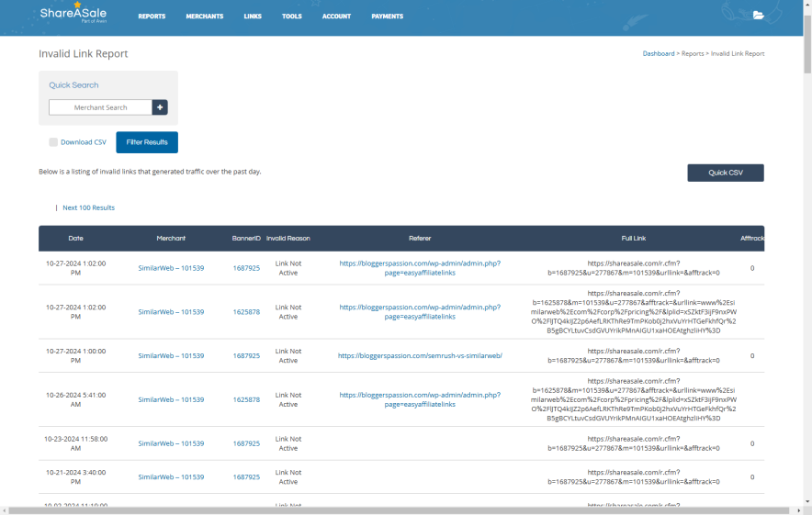
Task: Expand the Links menu
Action: pos(253,17)
